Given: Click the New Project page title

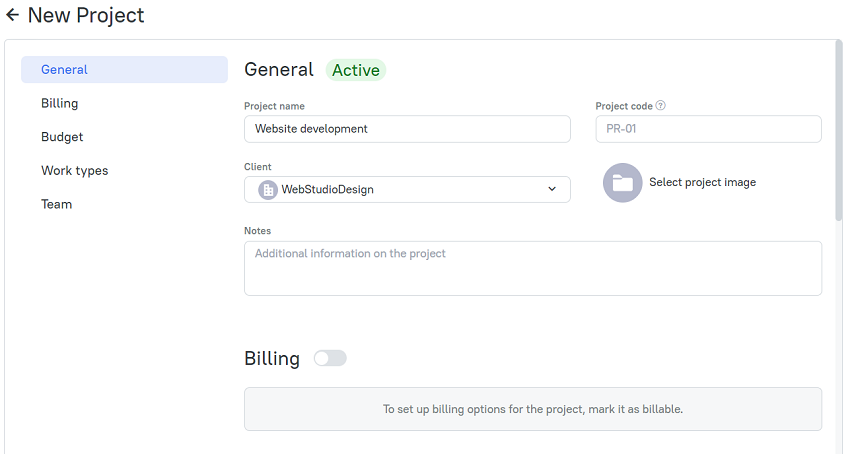Looking at the screenshot, I should pos(86,15).
